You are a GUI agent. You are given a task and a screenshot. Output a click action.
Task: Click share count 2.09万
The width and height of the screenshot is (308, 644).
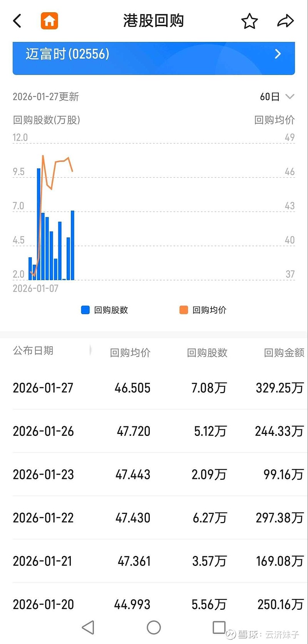pos(209,474)
